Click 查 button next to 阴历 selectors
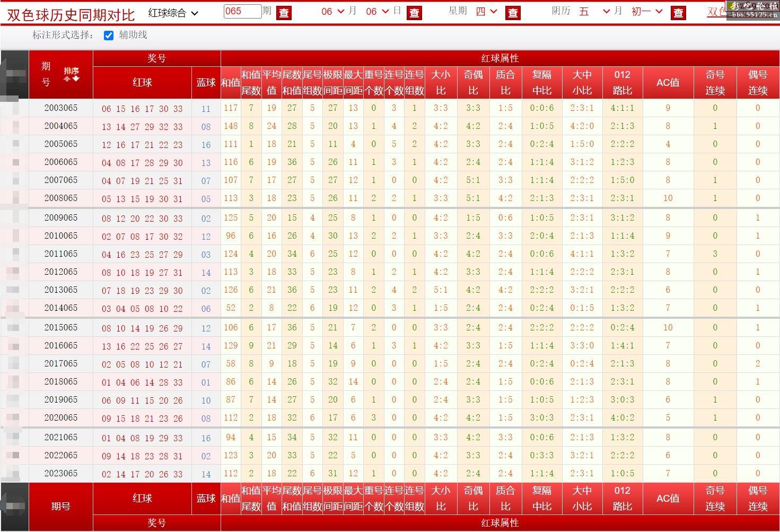Viewport: 780px width, 532px height. [x=678, y=13]
